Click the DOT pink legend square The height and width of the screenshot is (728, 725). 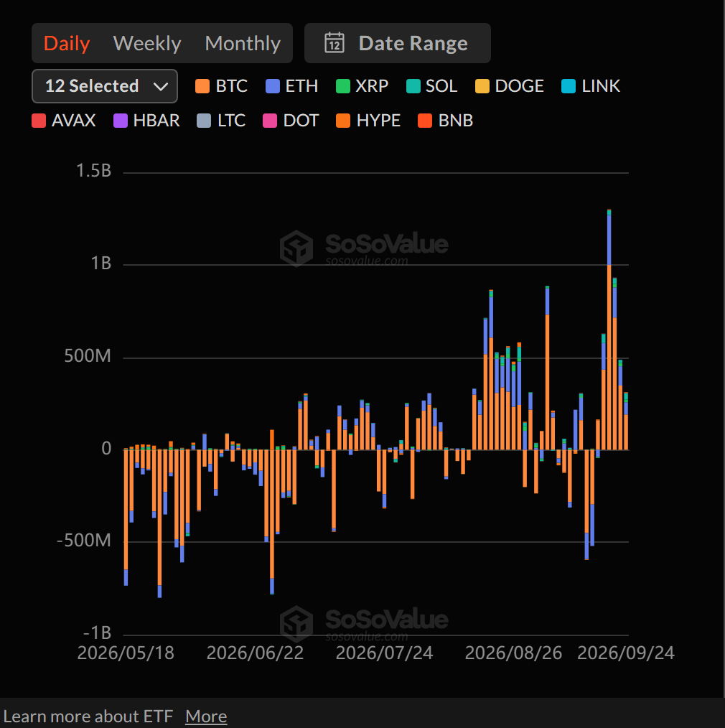tap(270, 121)
